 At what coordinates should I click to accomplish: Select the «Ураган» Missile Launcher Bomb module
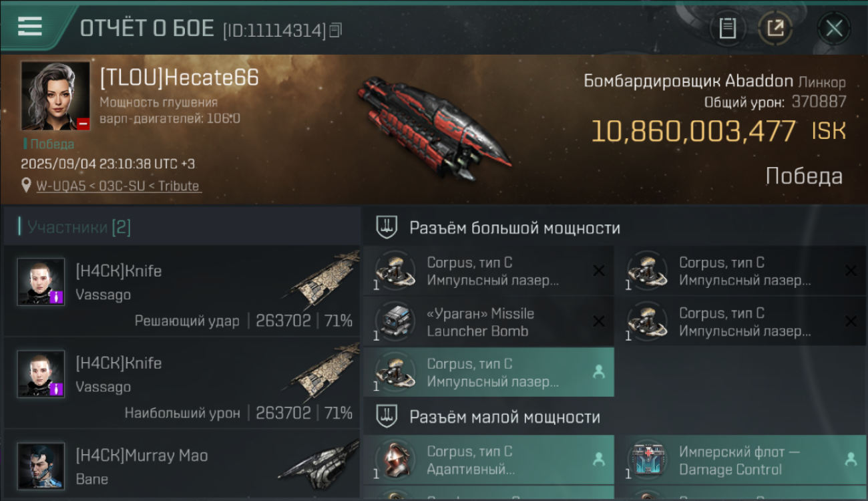point(488,322)
